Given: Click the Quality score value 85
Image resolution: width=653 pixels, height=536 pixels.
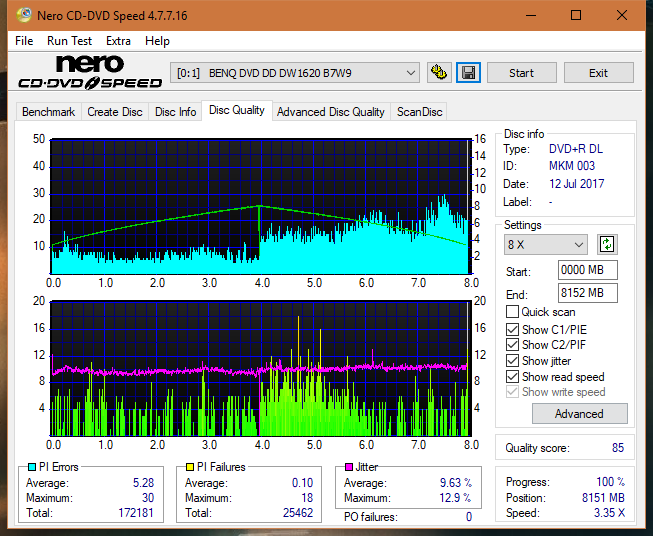Looking at the screenshot, I should [x=618, y=448].
